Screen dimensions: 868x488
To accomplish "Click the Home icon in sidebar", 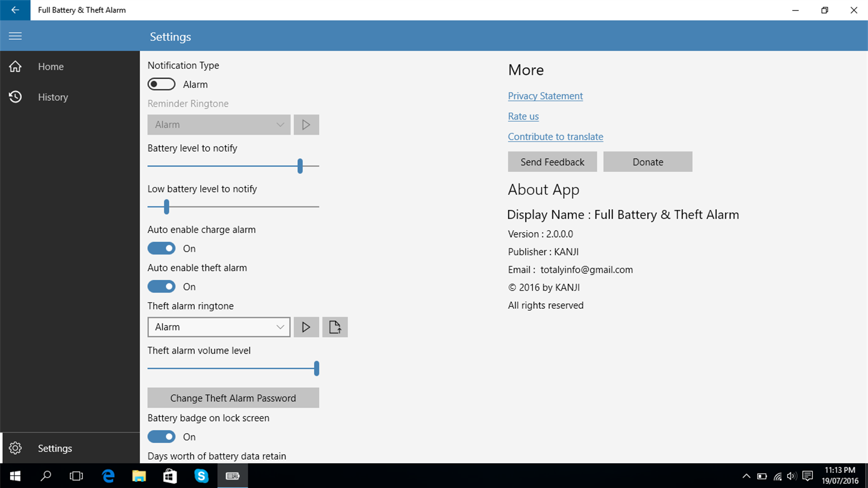I will tap(15, 66).
